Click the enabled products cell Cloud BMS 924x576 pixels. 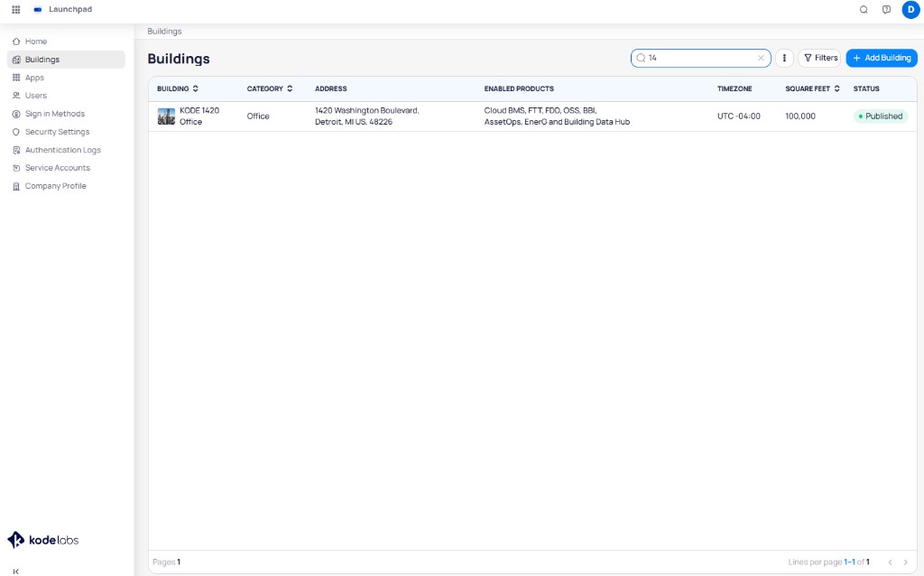[557, 116]
